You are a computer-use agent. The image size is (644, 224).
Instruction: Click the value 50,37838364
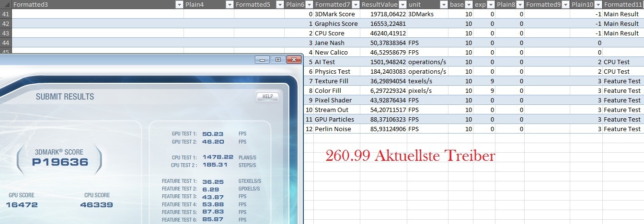[388, 43]
